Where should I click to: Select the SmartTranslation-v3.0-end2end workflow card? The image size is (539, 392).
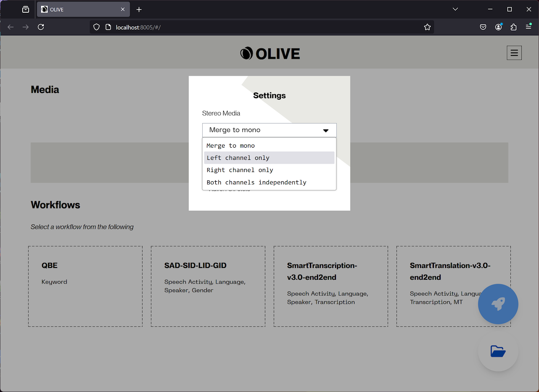[x=454, y=286]
